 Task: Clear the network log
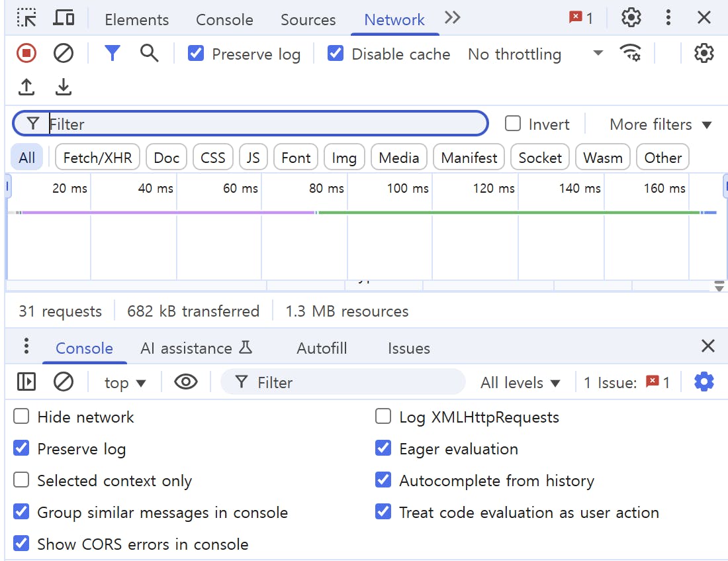[x=64, y=53]
